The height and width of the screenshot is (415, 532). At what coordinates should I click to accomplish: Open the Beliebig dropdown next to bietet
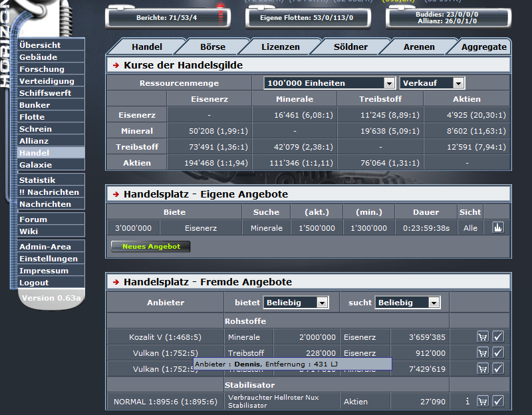pos(296,302)
